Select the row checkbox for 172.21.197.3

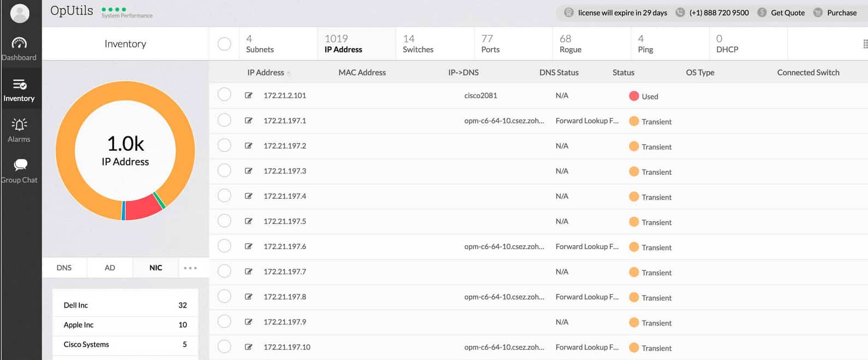(x=224, y=169)
